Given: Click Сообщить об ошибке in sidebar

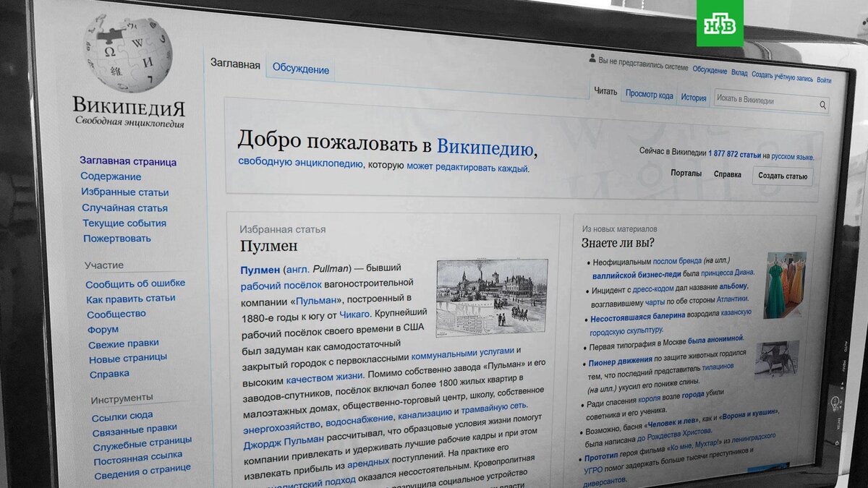Looking at the screenshot, I should [x=135, y=283].
